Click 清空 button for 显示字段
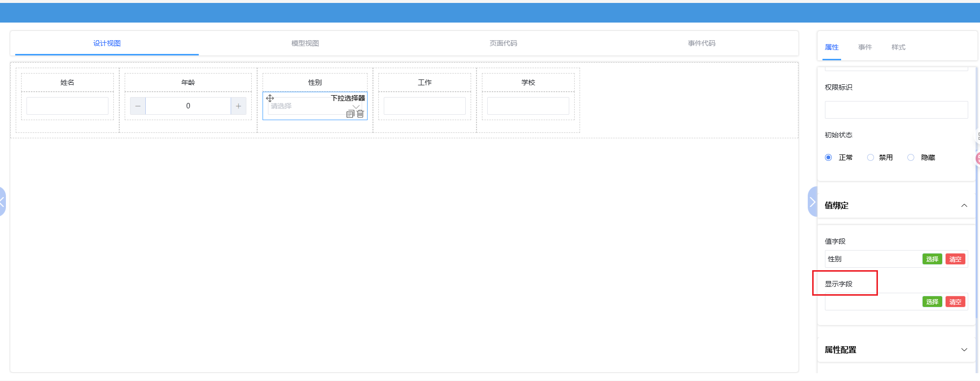 click(x=955, y=302)
